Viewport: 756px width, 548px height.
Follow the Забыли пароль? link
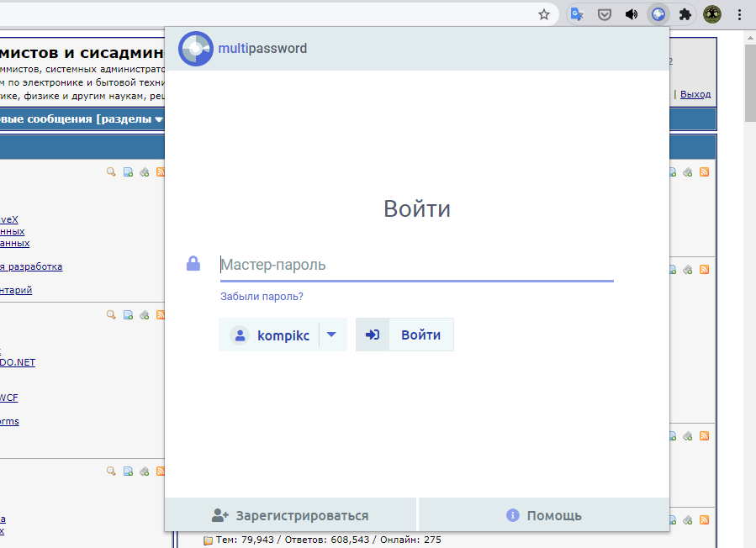262,297
